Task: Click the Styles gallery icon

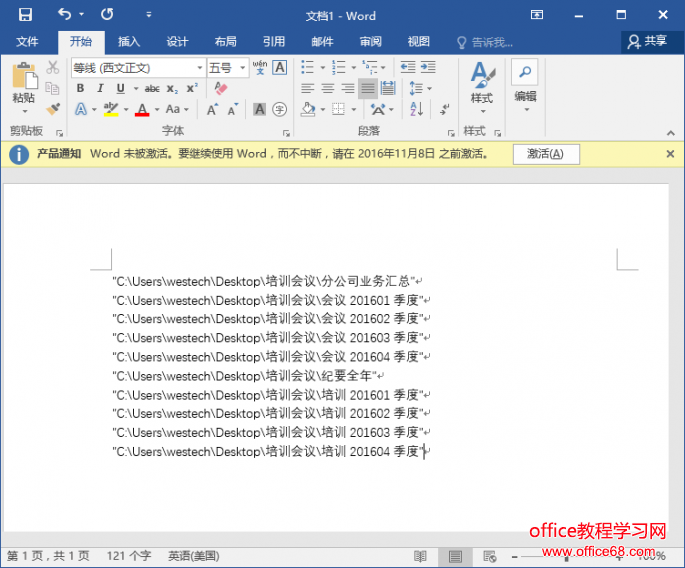Action: pyautogui.click(x=482, y=74)
